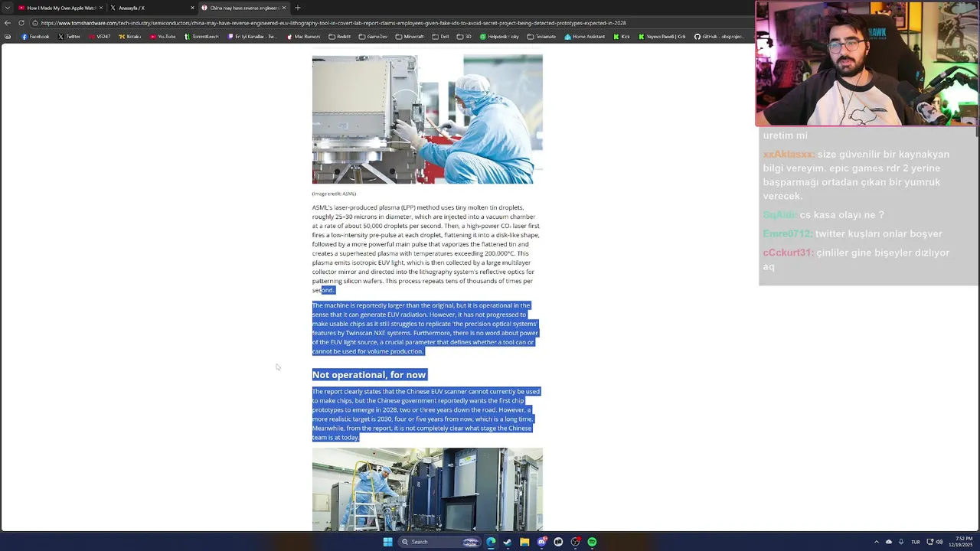
Task: Close the How I Made My Own Apple Watch tab
Action: coord(100,8)
